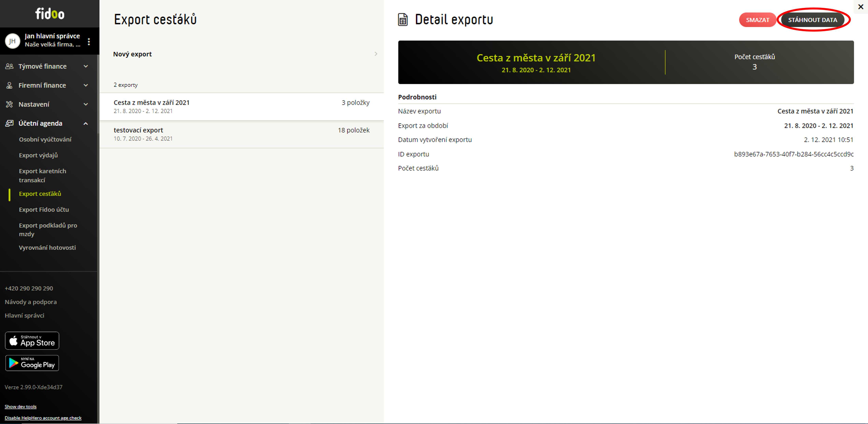The width and height of the screenshot is (868, 424).
Task: Close the export detail panel
Action: 861,7
